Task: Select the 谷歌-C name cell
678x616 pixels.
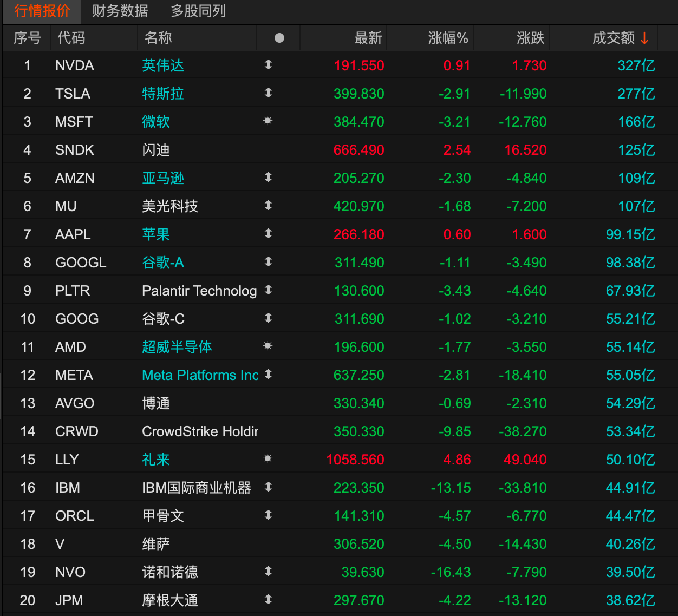Action: 163,319
